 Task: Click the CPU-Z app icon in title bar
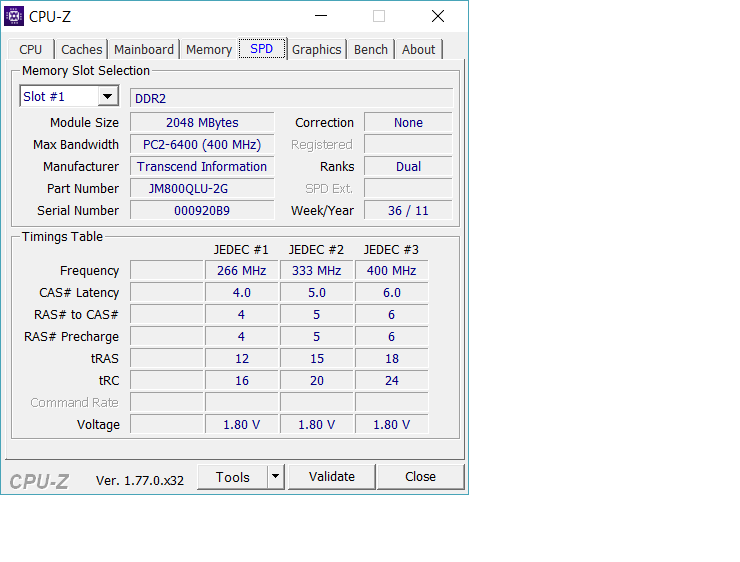pyautogui.click(x=14, y=17)
